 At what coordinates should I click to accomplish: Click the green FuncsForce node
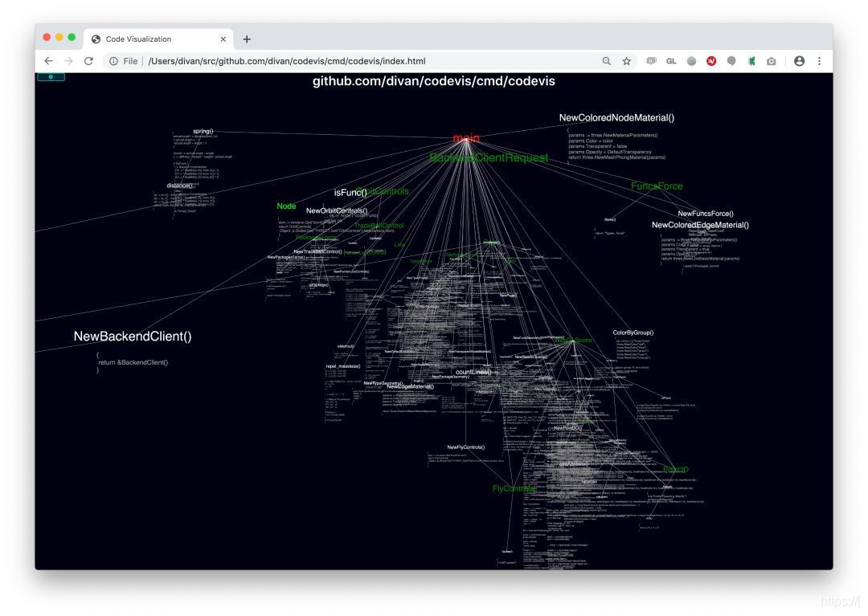coord(657,186)
